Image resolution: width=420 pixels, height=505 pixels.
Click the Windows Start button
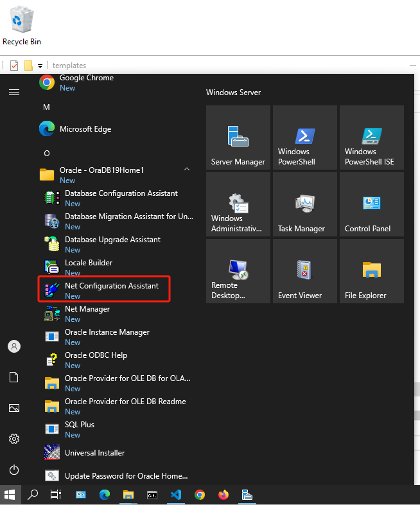10,494
